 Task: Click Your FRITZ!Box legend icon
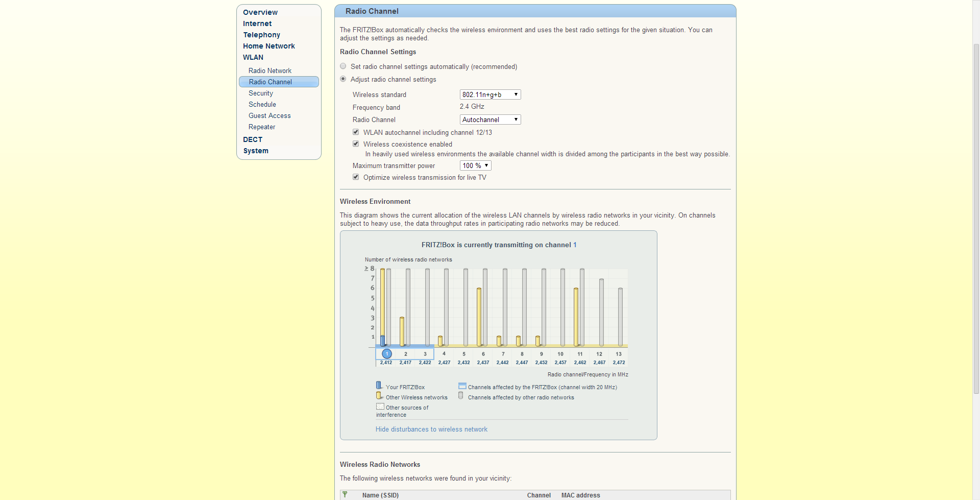(x=379, y=385)
